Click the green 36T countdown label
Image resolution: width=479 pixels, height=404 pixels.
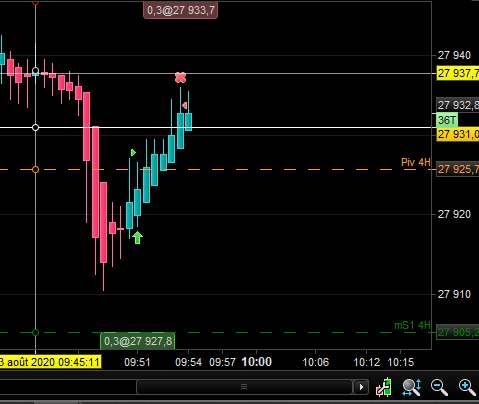tap(447, 120)
